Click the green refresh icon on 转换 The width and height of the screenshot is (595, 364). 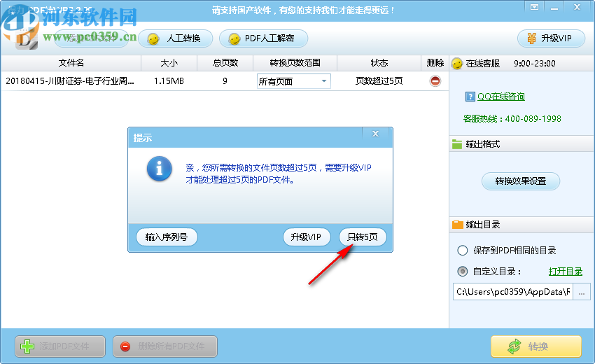[514, 346]
